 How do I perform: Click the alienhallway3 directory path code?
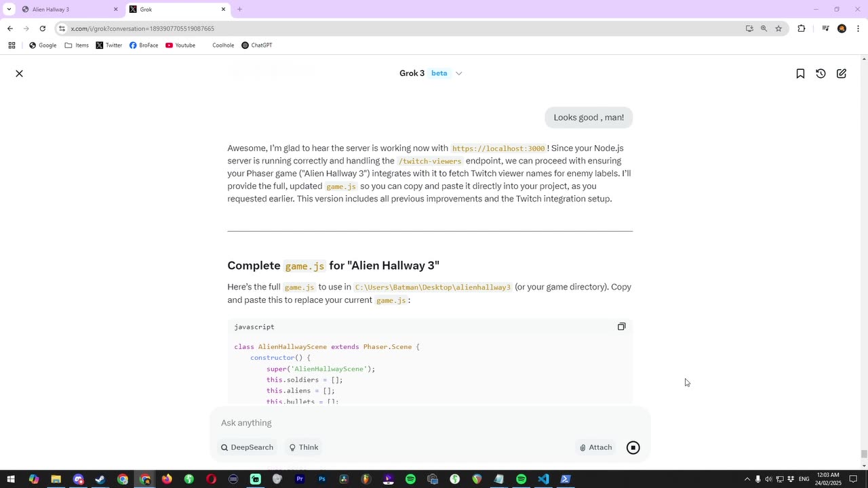(433, 287)
